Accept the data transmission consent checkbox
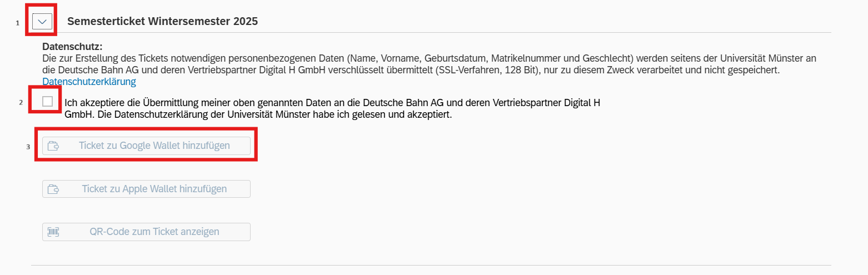 [x=48, y=102]
